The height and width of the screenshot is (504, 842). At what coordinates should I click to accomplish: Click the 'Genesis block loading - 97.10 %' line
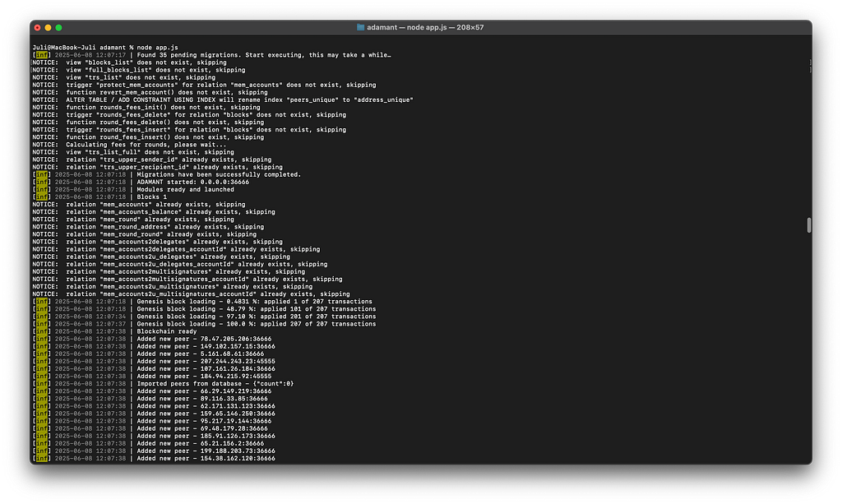[x=204, y=317]
